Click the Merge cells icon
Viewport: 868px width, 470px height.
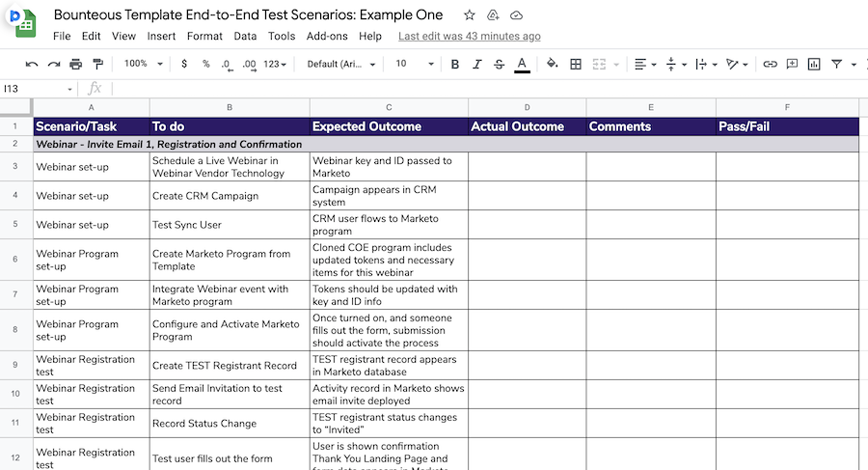pyautogui.click(x=599, y=65)
